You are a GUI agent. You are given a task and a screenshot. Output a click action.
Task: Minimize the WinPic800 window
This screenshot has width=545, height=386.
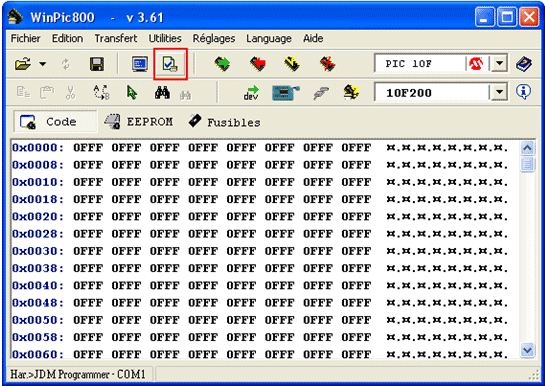pyautogui.click(x=485, y=17)
